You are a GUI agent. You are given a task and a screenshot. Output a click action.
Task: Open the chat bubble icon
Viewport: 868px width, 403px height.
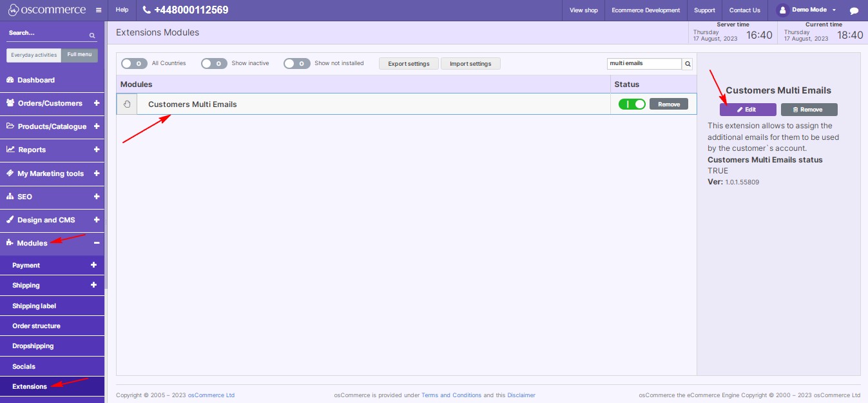pyautogui.click(x=854, y=10)
